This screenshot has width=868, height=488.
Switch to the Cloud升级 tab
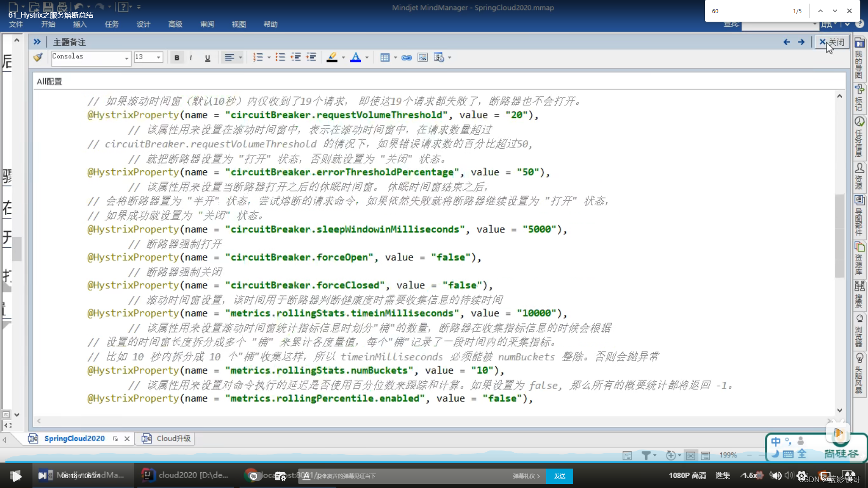(x=173, y=439)
